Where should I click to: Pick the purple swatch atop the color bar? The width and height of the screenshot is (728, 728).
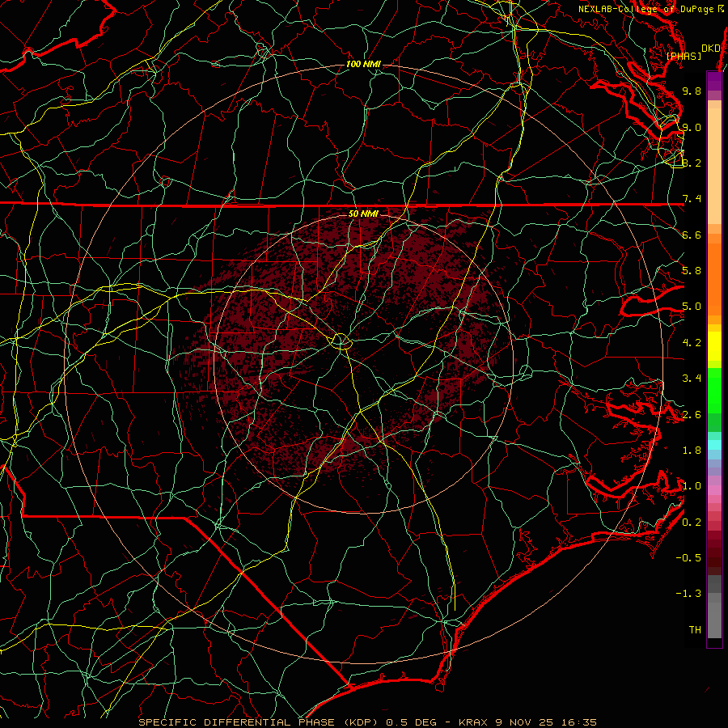click(714, 81)
